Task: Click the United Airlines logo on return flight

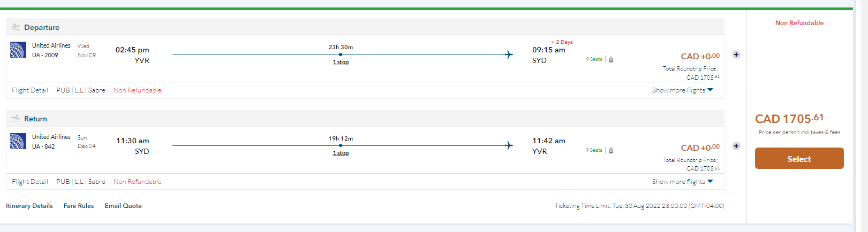Action: click(x=18, y=141)
